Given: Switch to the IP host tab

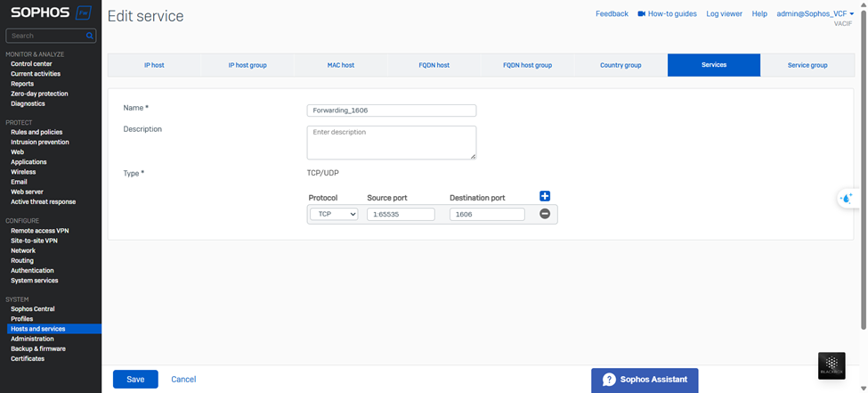Looking at the screenshot, I should click(x=154, y=65).
